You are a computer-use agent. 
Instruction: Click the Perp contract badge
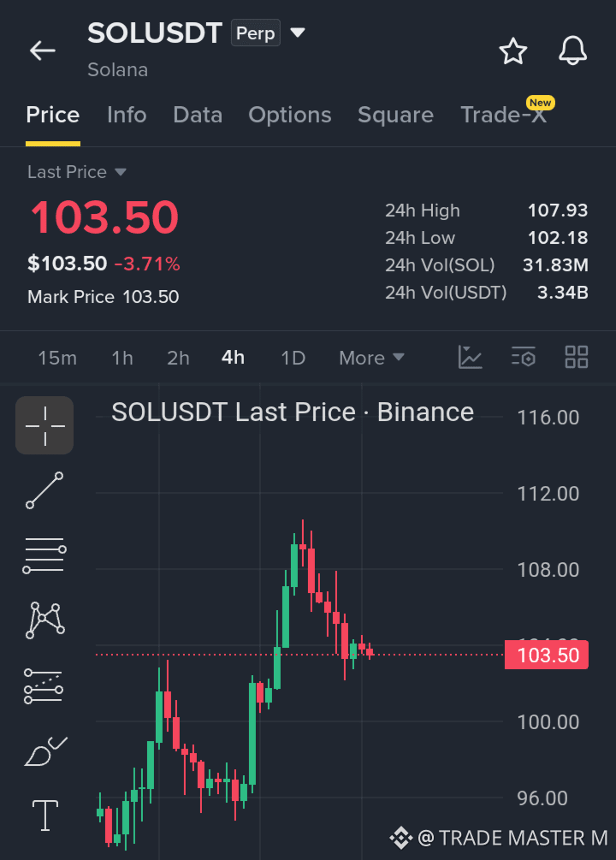pos(256,33)
